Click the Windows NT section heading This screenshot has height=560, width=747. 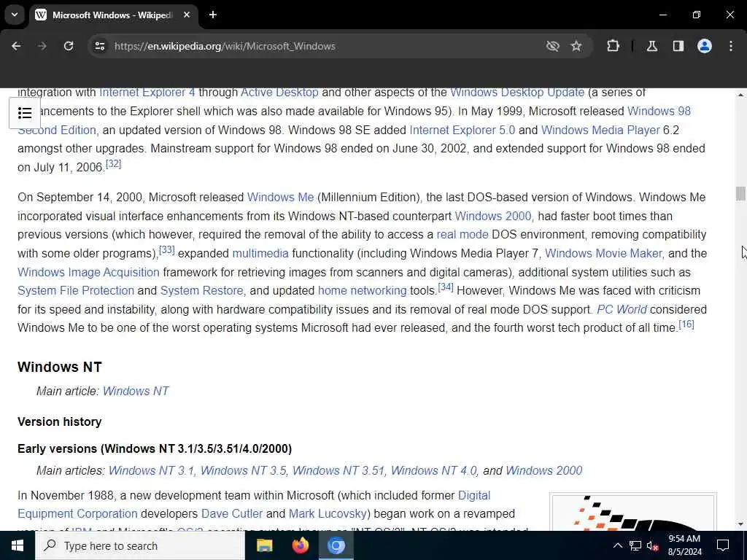[x=60, y=367]
